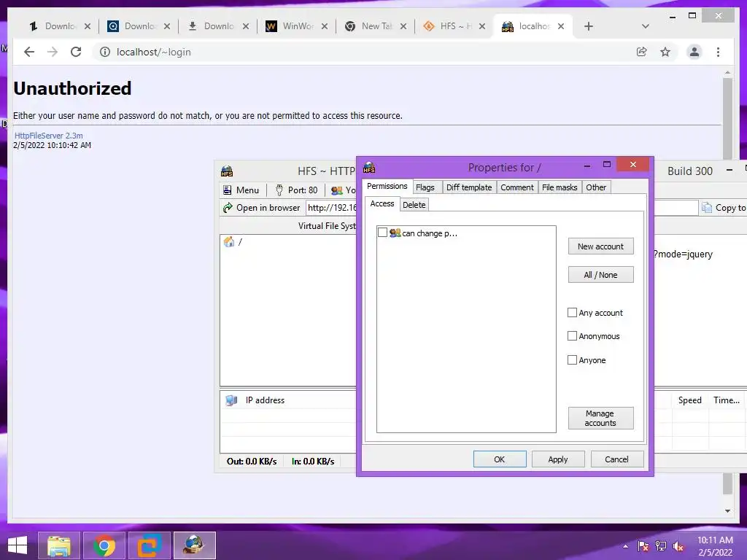Open the Windows Start menu
This screenshot has width=747, height=560.
coord(18,545)
